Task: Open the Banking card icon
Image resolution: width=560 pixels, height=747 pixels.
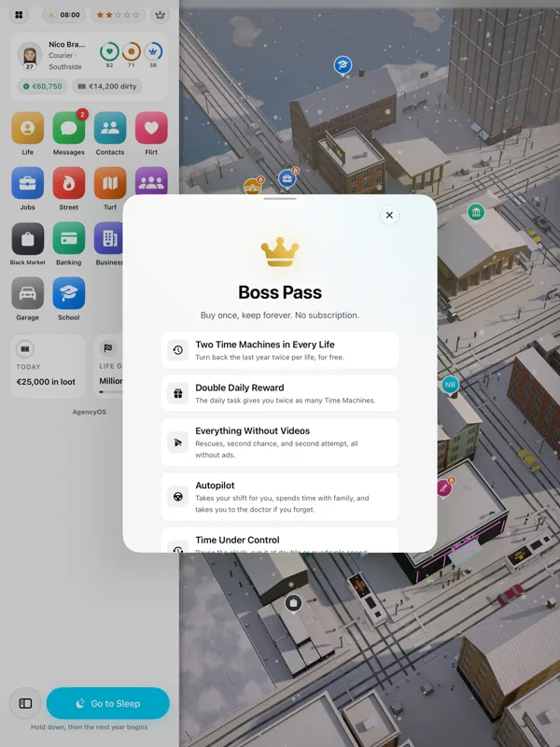Action: (x=68, y=238)
